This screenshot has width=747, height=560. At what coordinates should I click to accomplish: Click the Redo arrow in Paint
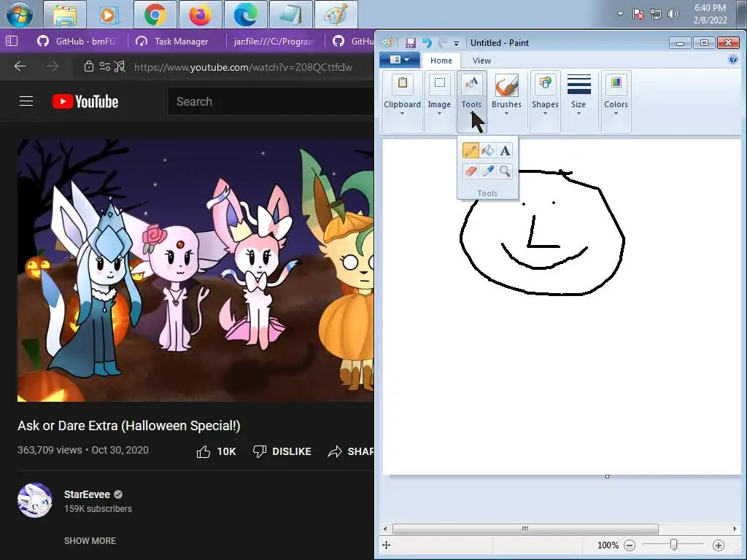click(x=442, y=43)
